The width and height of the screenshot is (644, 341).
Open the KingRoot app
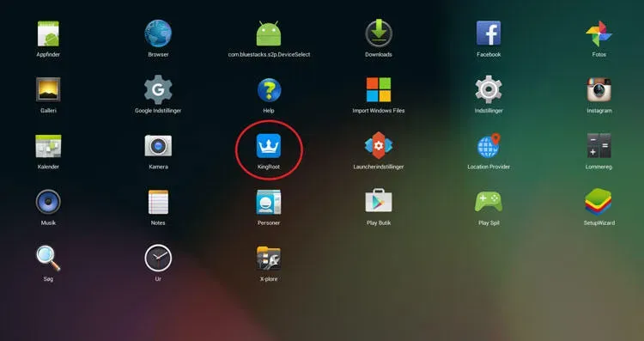tap(269, 146)
